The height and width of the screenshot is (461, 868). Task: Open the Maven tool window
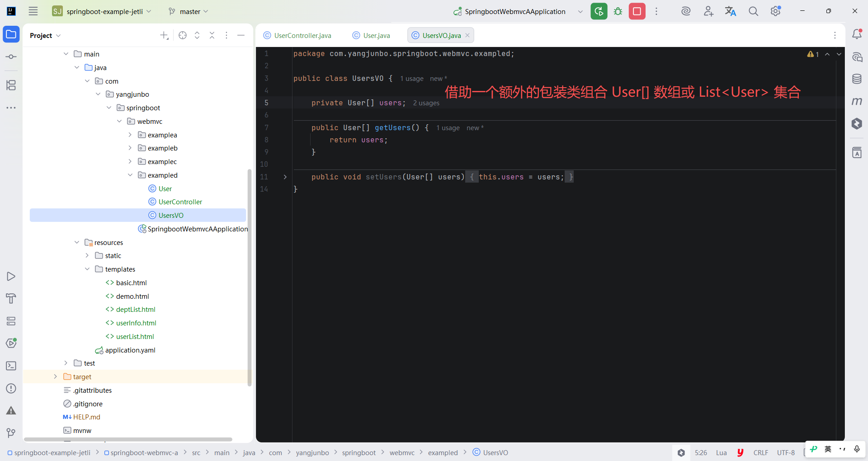coord(857,101)
